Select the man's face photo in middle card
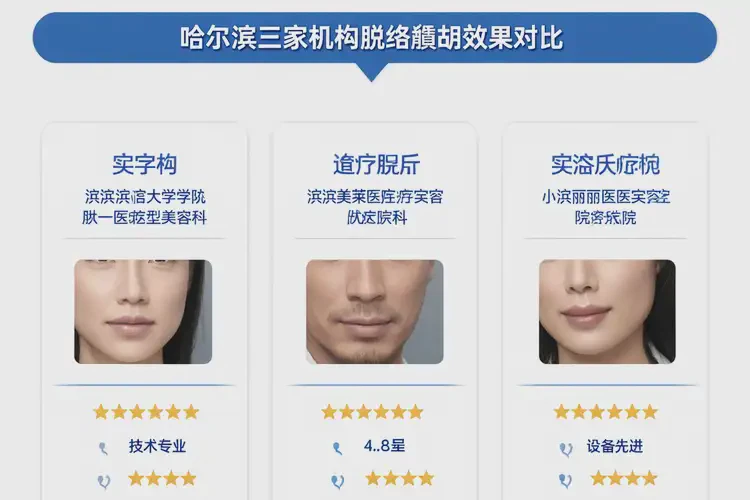 pos(375,311)
